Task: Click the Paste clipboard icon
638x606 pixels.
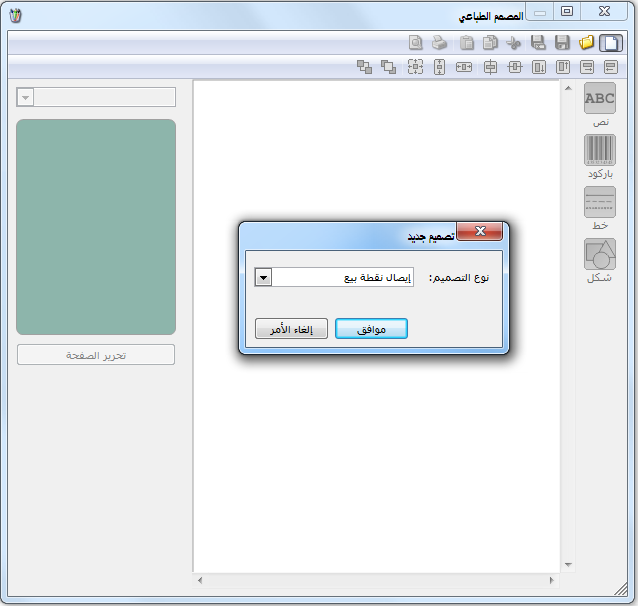Action: [467, 43]
